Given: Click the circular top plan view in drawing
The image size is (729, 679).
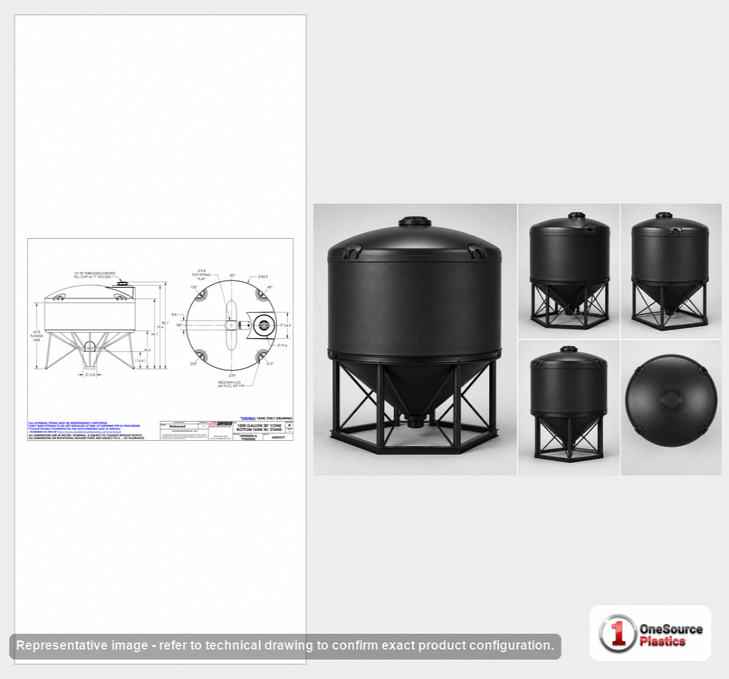Looking at the screenshot, I should click(232, 326).
